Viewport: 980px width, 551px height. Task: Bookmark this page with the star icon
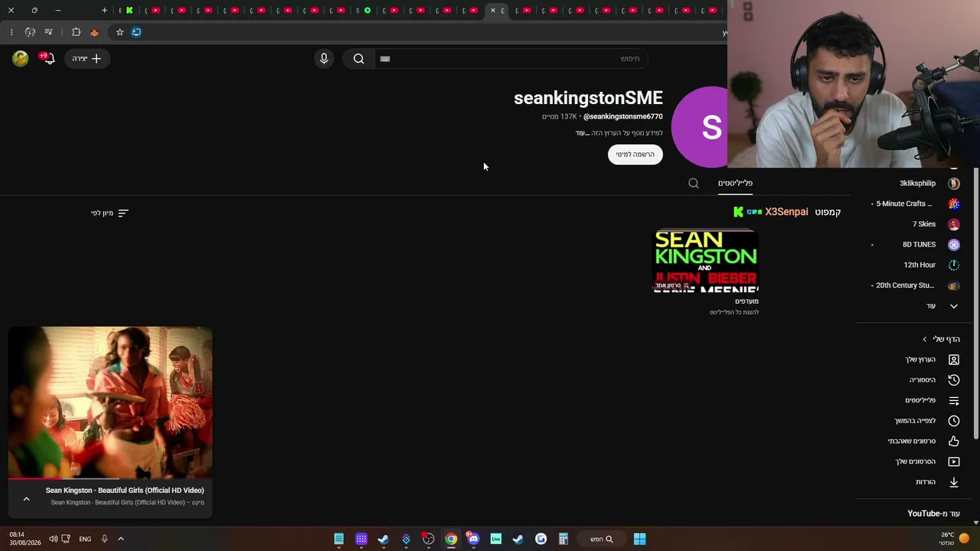click(119, 32)
